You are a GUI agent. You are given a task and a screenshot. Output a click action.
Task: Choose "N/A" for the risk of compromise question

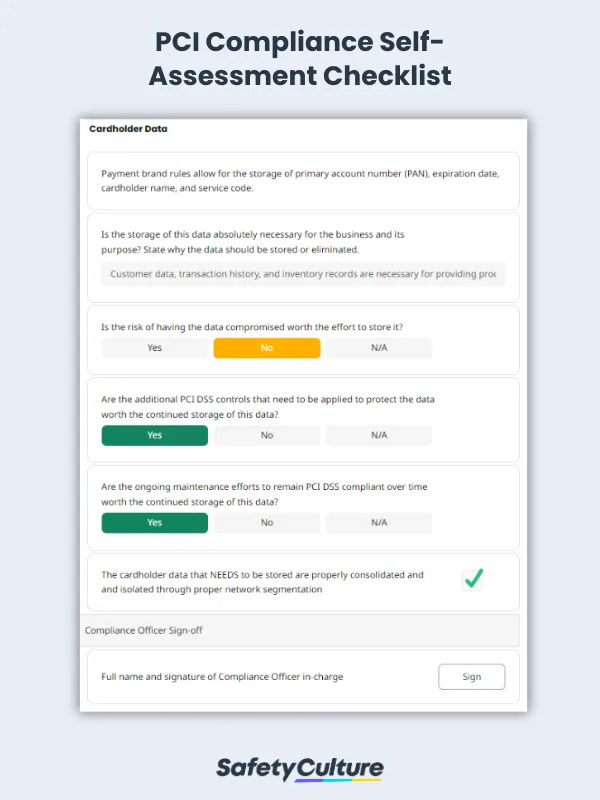click(378, 347)
